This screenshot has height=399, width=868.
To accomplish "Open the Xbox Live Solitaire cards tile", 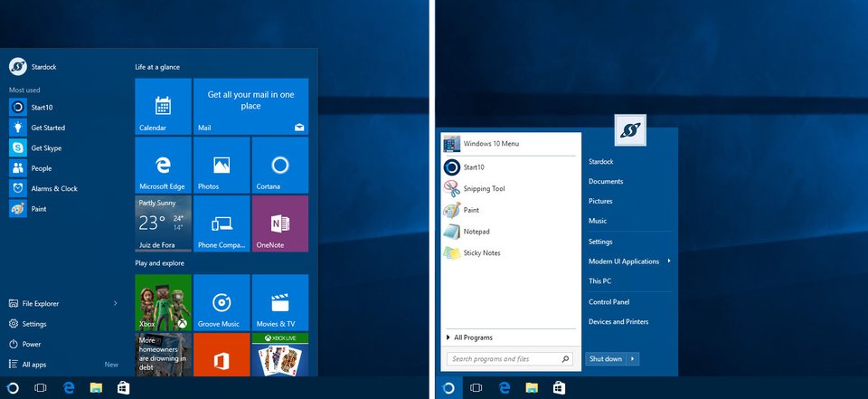I will pos(280,355).
